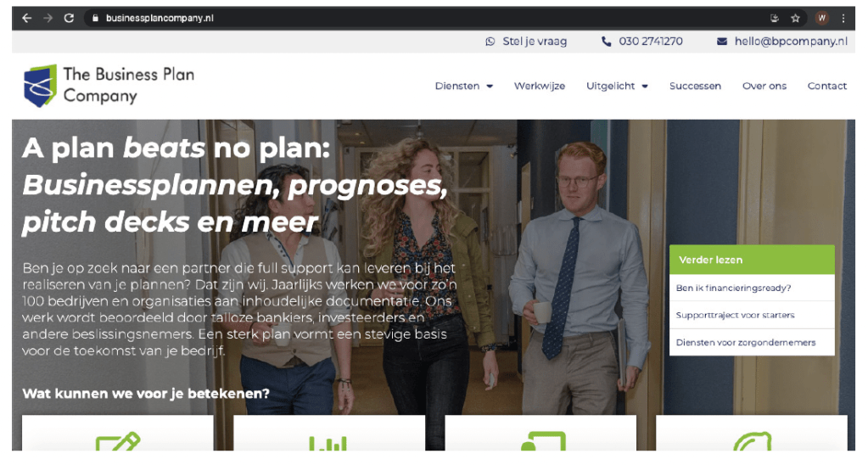This screenshot has height=465, width=868.
Task: Open the Successen menu item
Action: tap(695, 86)
